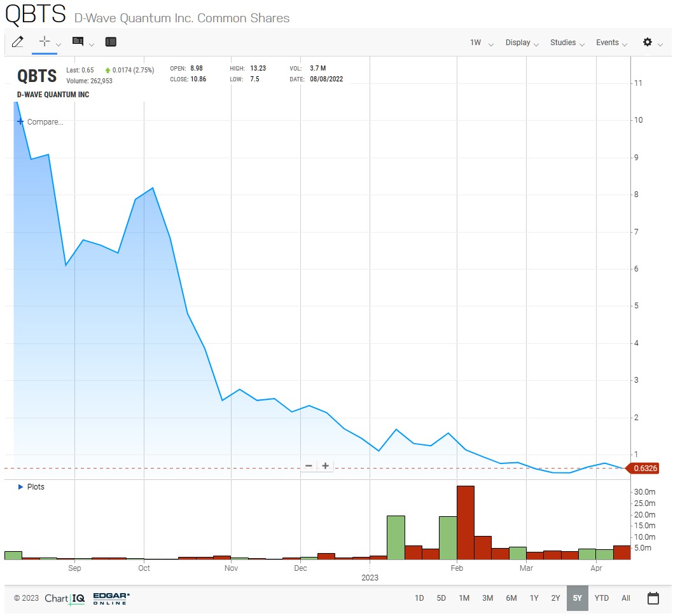Open the data table view icon
Image resolution: width=673 pixels, height=616 pixels.
point(111,41)
